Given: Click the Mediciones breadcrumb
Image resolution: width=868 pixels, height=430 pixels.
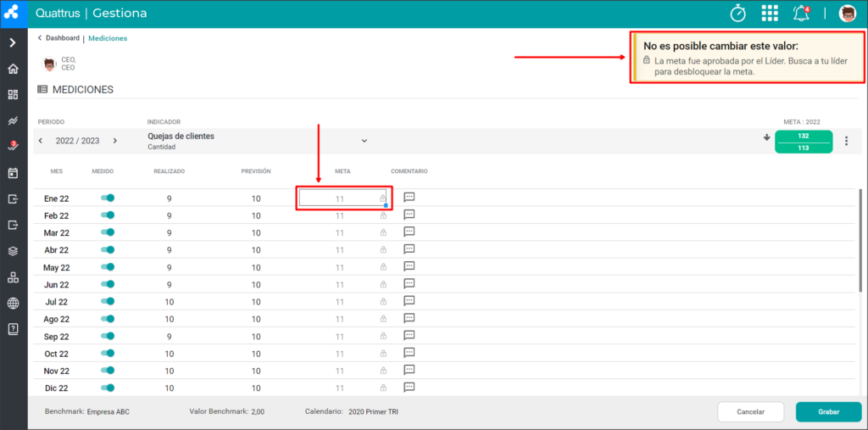Looking at the screenshot, I should [x=108, y=38].
